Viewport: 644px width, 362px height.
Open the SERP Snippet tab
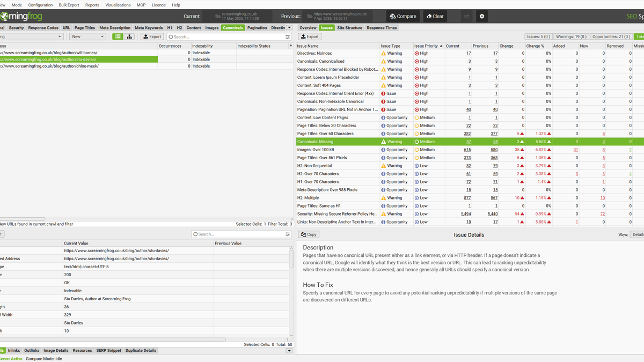[x=109, y=351]
